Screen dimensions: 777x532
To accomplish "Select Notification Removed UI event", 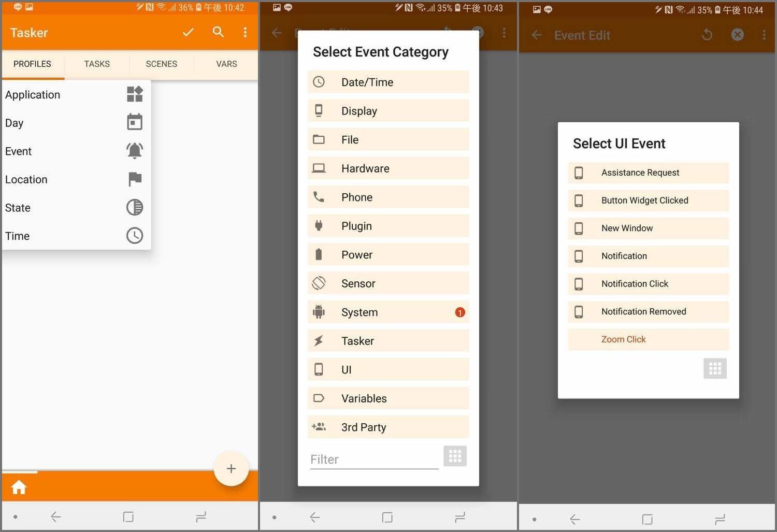I will click(648, 311).
